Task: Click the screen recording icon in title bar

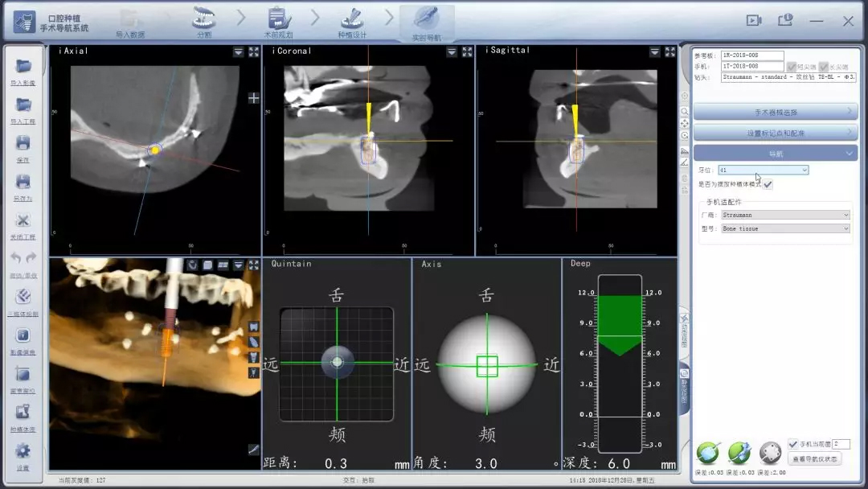Action: pos(753,21)
